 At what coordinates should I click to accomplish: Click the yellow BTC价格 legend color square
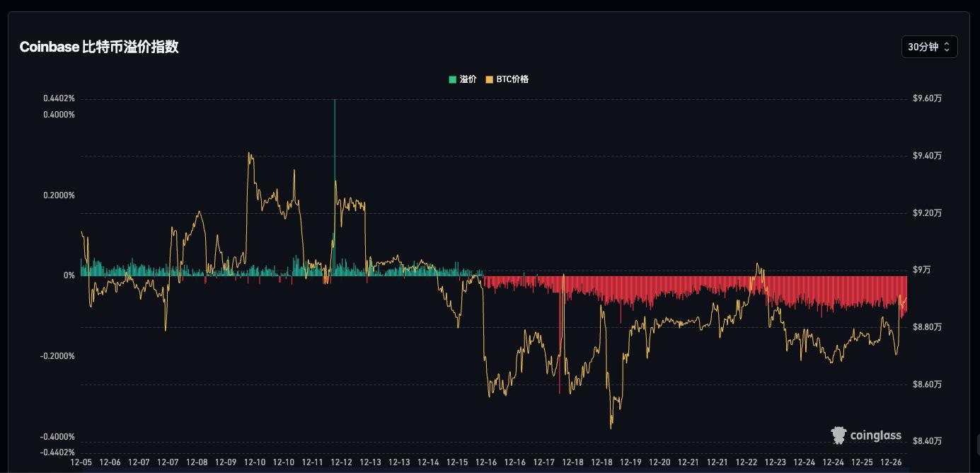tap(489, 79)
